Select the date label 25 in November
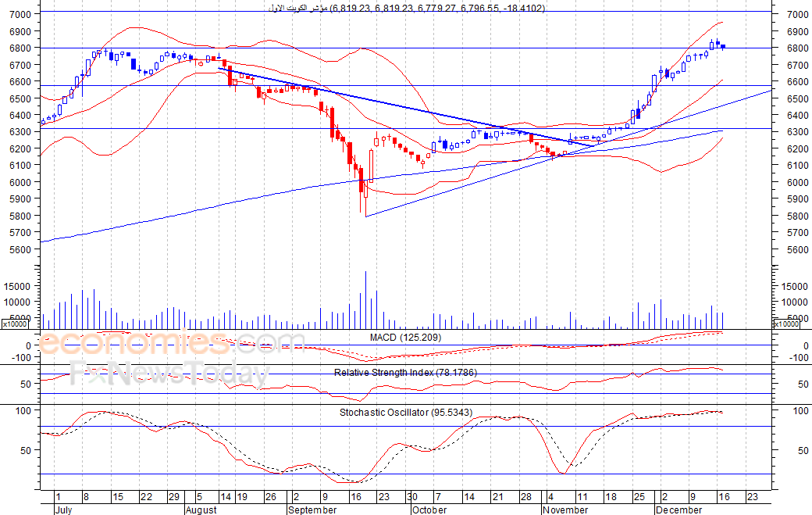Screen dimensions: 812x515 pyautogui.click(x=639, y=497)
